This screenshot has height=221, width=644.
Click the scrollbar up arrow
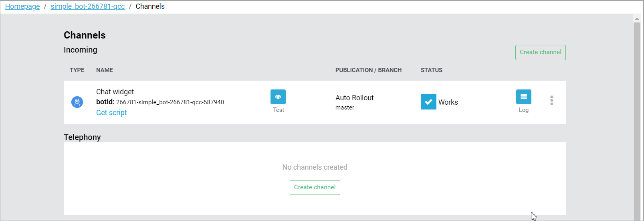(x=637, y=18)
